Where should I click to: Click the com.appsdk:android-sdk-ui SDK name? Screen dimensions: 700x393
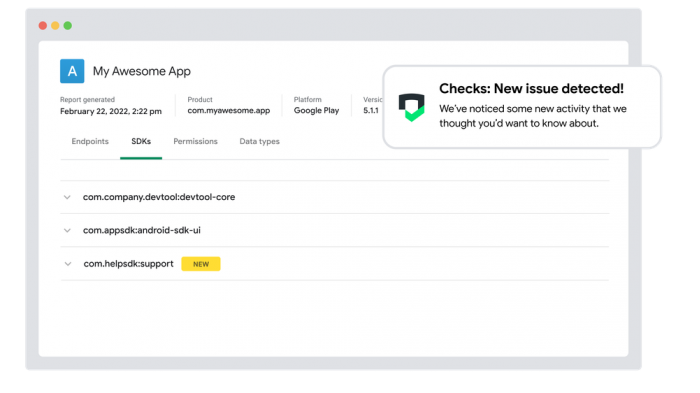pyautogui.click(x=142, y=230)
